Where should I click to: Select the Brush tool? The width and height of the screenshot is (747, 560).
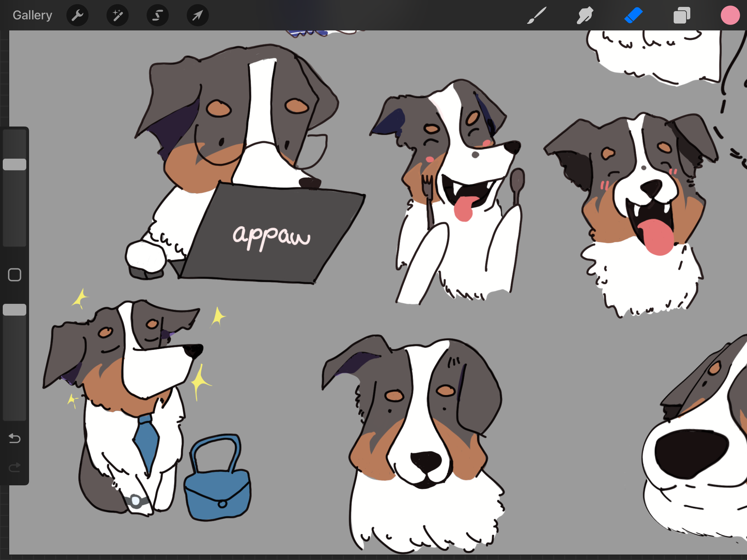point(537,16)
